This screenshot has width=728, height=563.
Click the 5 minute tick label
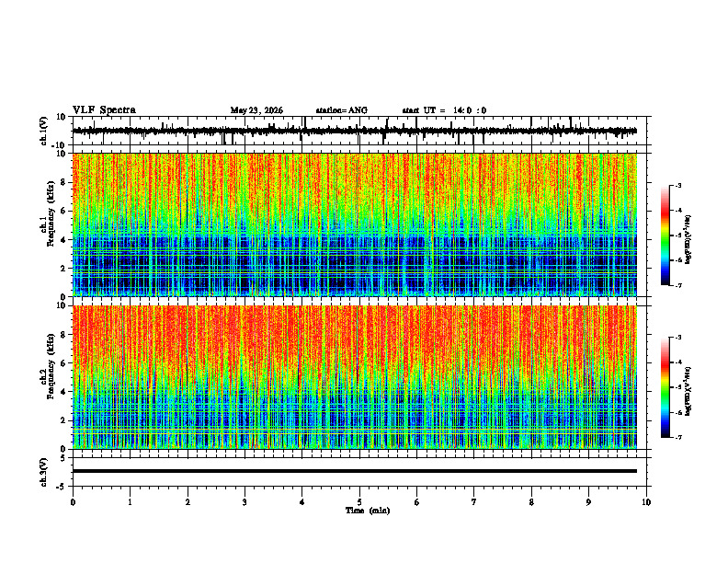pos(359,502)
